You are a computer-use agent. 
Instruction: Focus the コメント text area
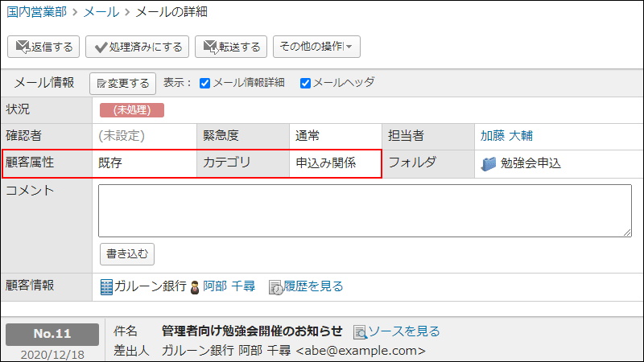pyautogui.click(x=365, y=211)
